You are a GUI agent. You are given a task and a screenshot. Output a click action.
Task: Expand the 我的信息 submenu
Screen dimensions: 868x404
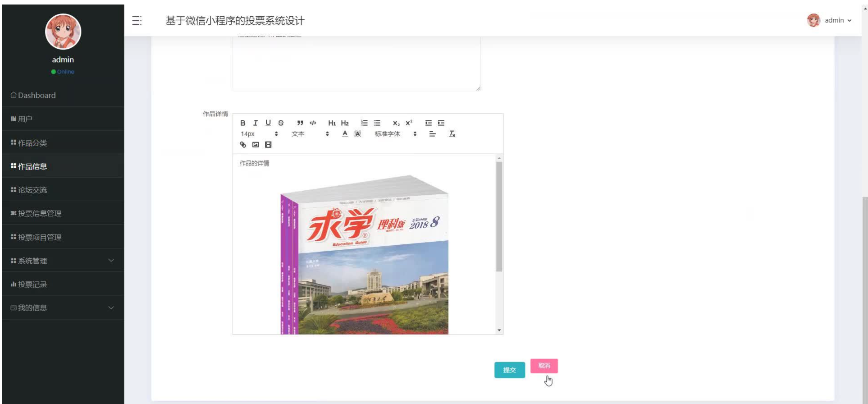(63, 308)
